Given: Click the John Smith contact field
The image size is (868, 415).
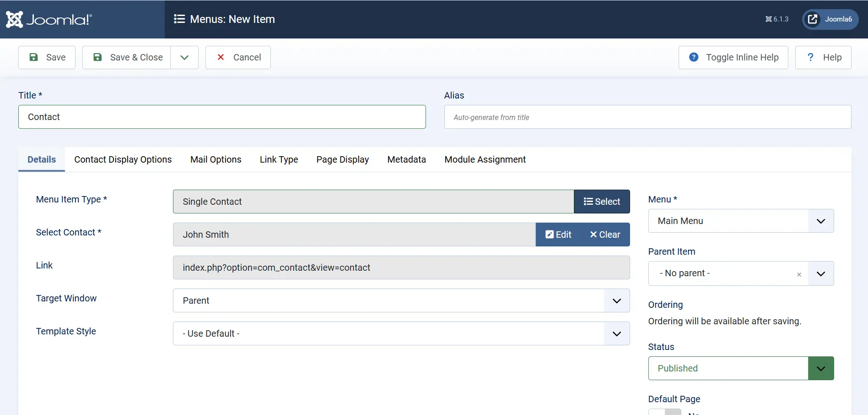Looking at the screenshot, I should click(x=354, y=235).
